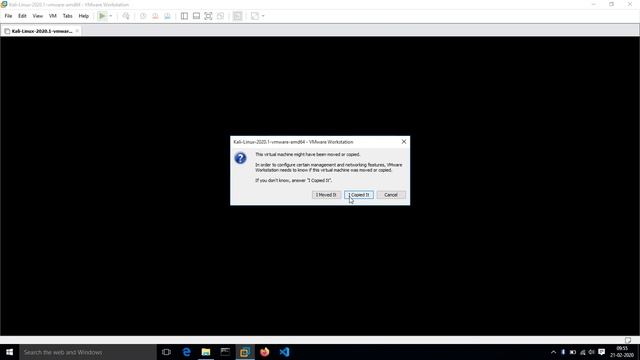Toggle the thumbnail bar view icon
Viewport: 640px width, 360px height.
[x=196, y=16]
